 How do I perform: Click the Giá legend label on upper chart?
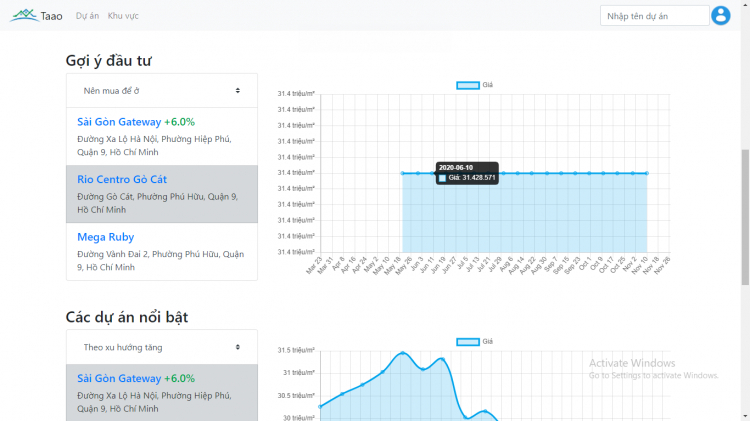tap(487, 85)
